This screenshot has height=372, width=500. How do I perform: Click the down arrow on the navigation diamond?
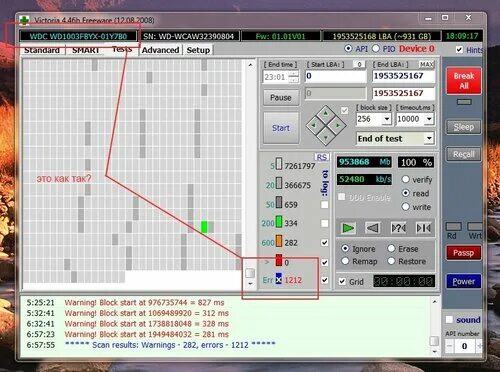326,137
